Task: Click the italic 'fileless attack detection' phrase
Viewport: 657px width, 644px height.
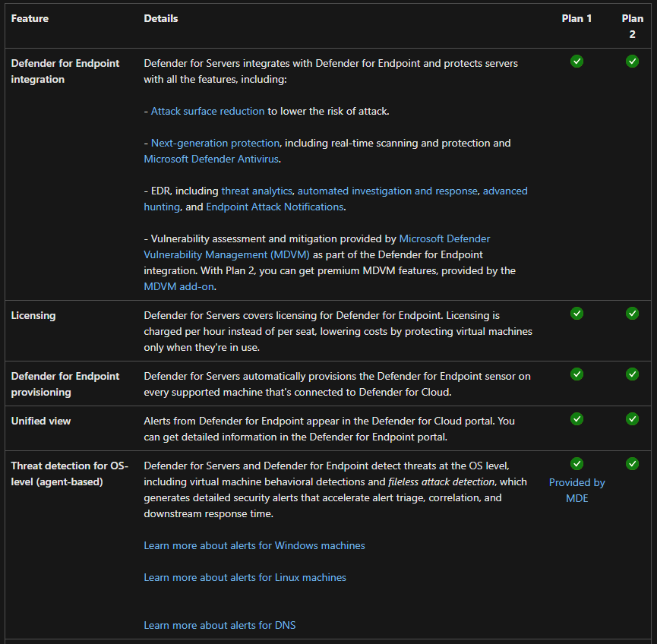Action: pos(441,481)
